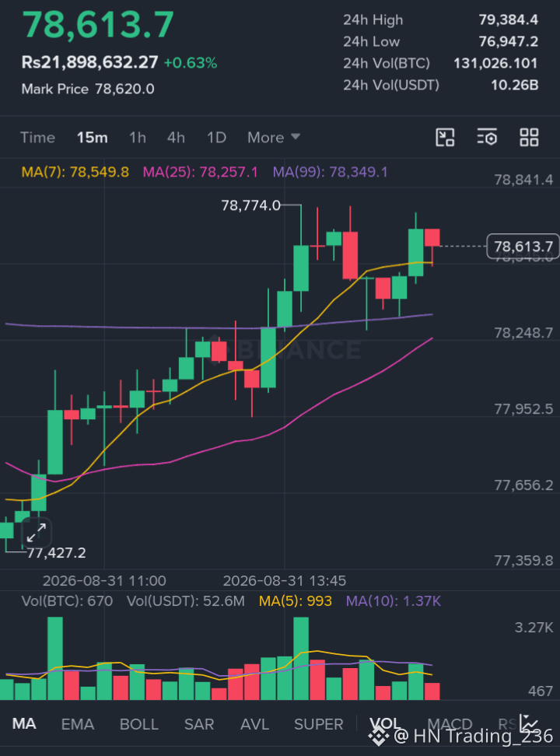Click the 77,656.2 price axis label

click(523, 485)
